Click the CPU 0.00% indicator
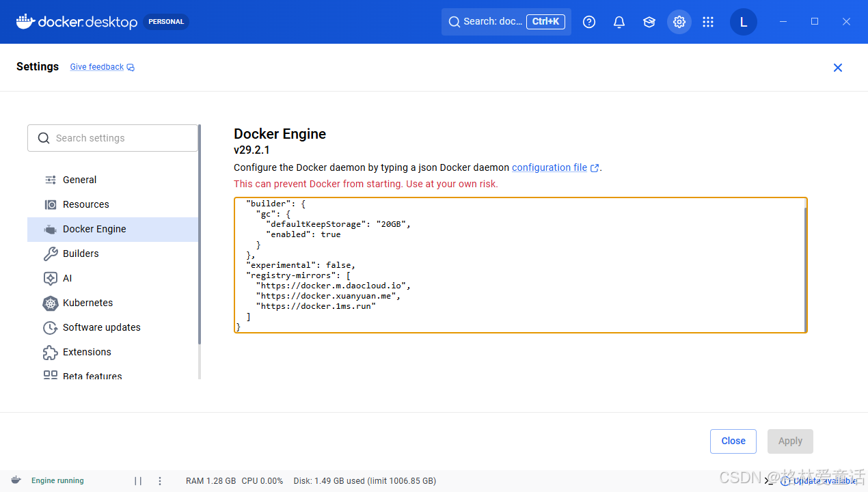 click(x=262, y=480)
